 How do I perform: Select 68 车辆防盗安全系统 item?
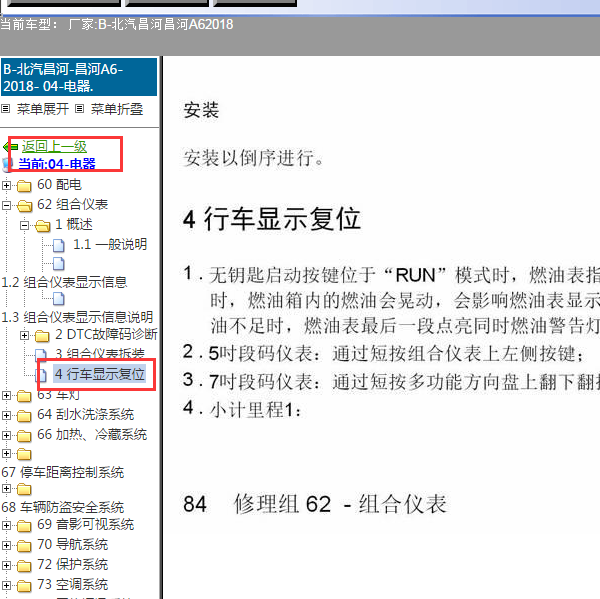tap(63, 507)
